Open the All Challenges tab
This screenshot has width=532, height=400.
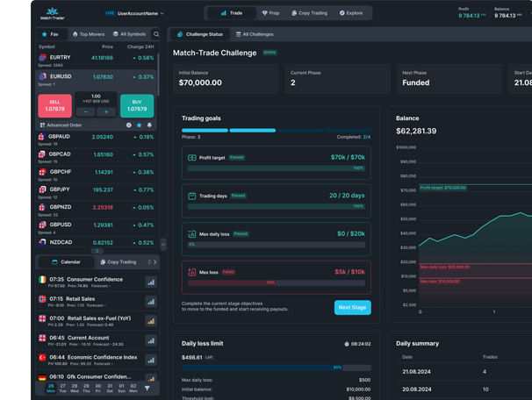(x=254, y=34)
